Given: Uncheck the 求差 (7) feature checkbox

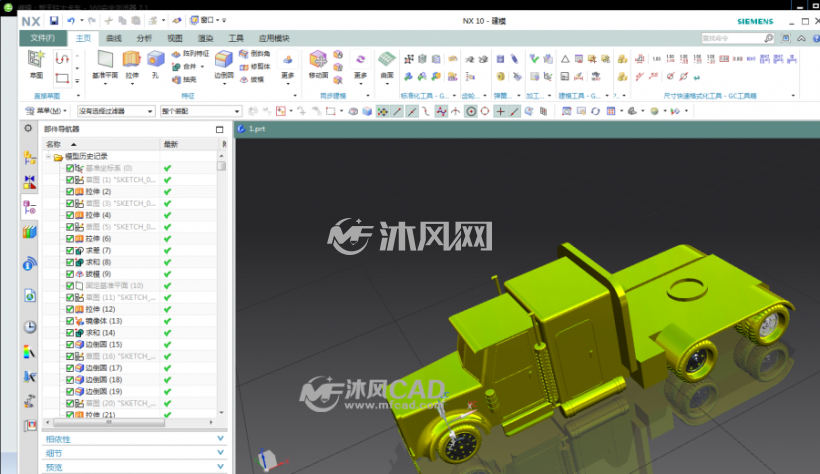Looking at the screenshot, I should pos(70,250).
